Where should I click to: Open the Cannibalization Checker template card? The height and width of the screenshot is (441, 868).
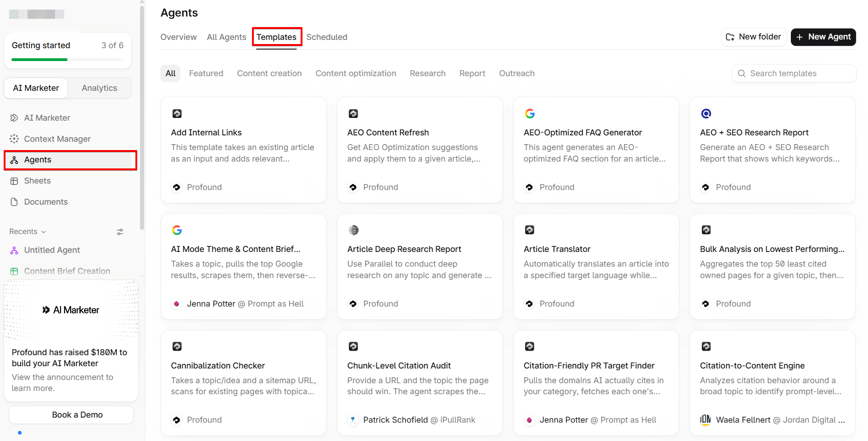(244, 383)
